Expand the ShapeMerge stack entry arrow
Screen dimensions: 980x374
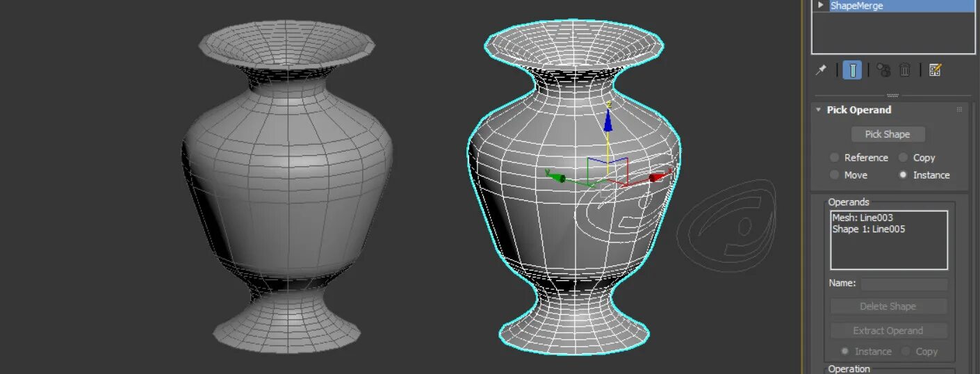click(821, 5)
